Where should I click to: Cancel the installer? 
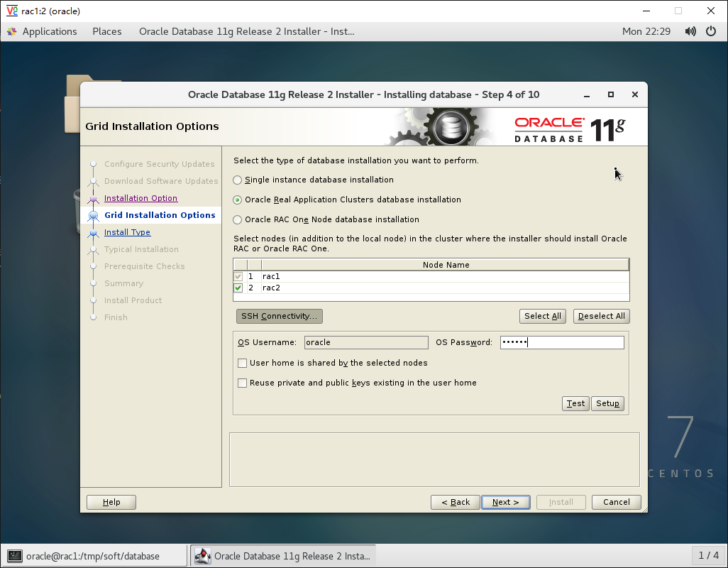pyautogui.click(x=616, y=502)
